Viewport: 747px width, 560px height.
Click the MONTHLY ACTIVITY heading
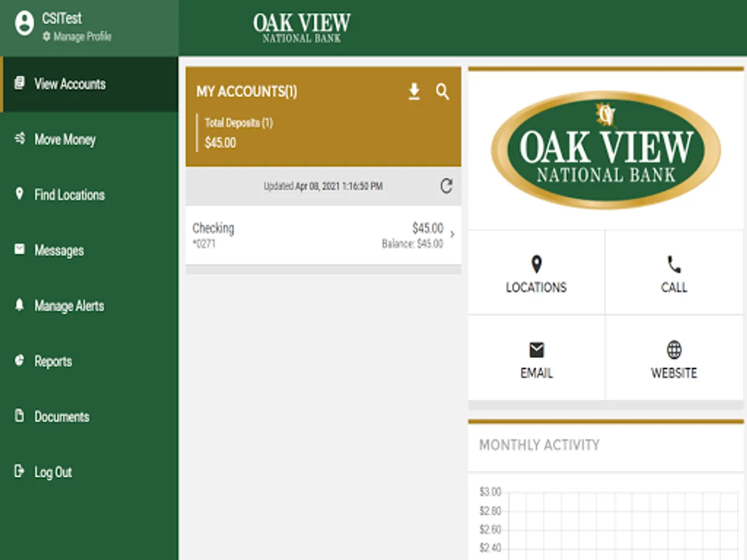coord(540,445)
